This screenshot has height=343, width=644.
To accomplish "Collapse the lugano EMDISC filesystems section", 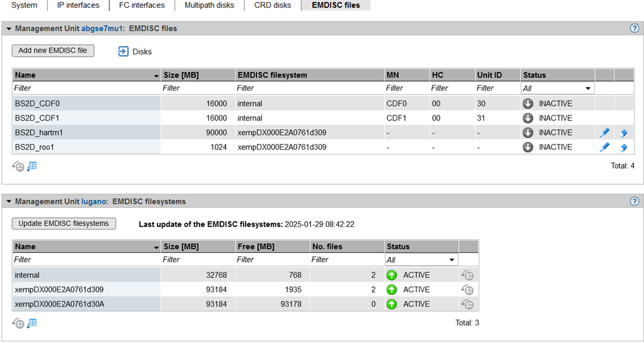I will 8,202.
